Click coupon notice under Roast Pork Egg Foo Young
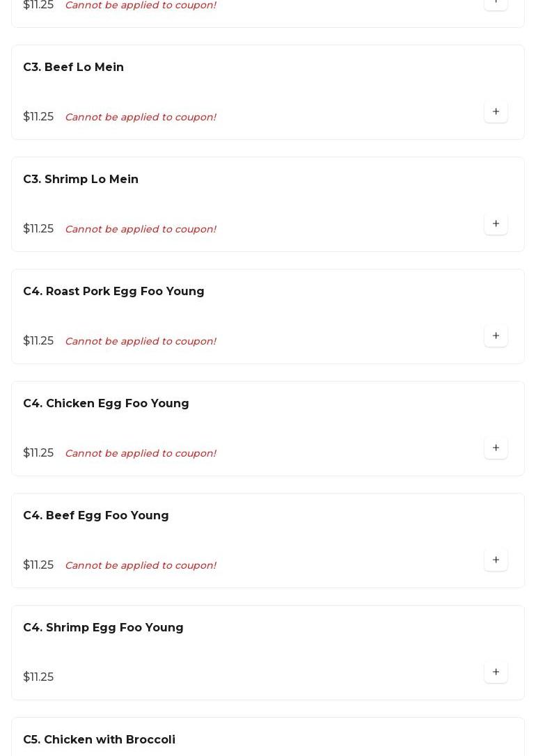This screenshot has height=756, width=536. (x=140, y=341)
